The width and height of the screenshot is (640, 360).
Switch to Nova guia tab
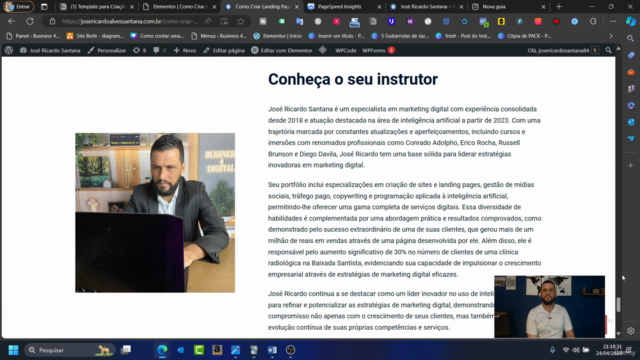508,7
